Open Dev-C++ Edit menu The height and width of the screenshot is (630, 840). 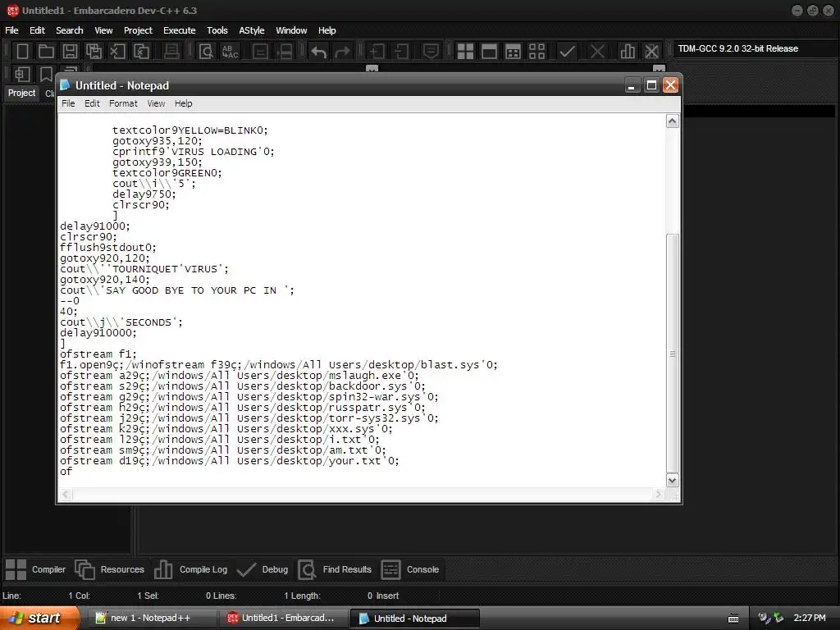[x=37, y=30]
